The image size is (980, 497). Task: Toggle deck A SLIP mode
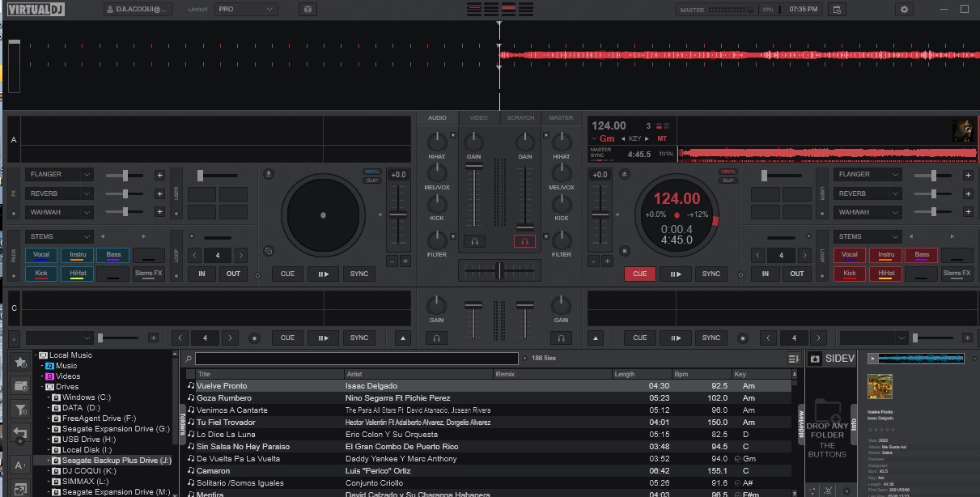click(x=372, y=181)
